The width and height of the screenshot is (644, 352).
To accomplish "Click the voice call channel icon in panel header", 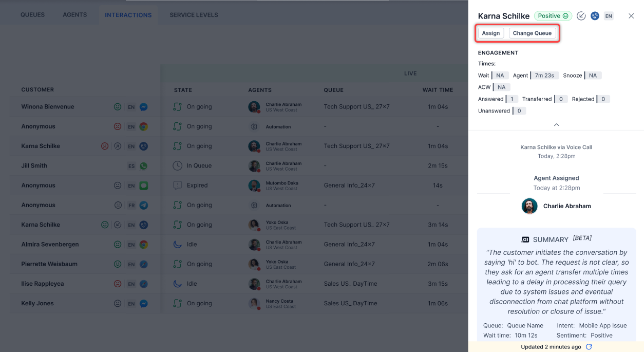I will (595, 16).
